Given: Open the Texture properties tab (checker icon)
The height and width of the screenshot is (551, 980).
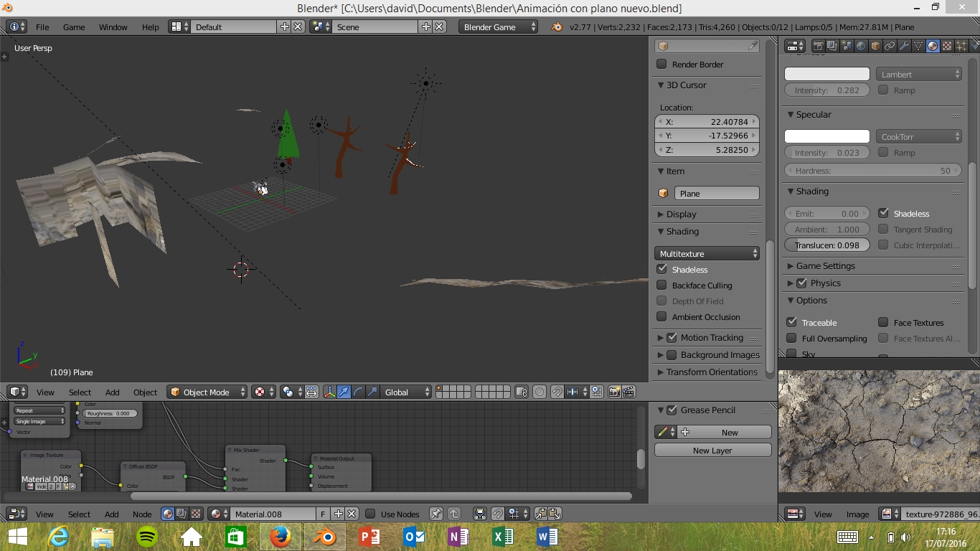Looking at the screenshot, I should click(x=947, y=46).
